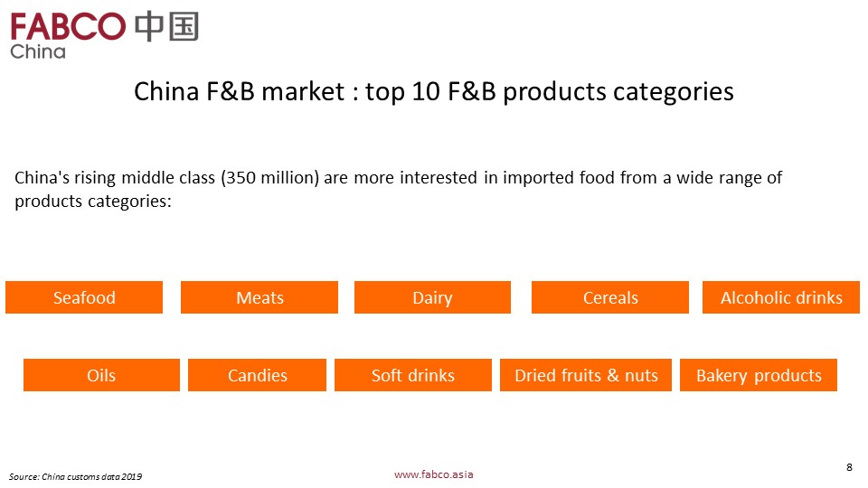Click the grey China text under logo
This screenshot has height=488, width=868.
(x=38, y=52)
